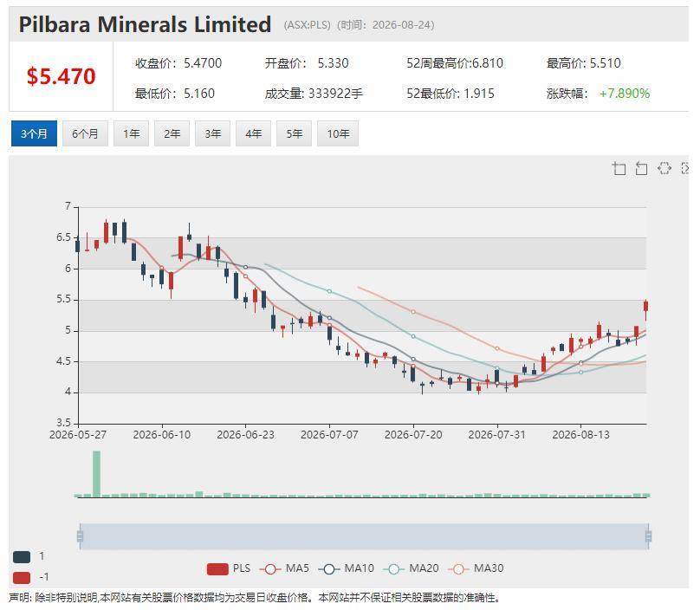This screenshot has height=610, width=700.
Task: View the 5年 chart range
Action: click(295, 133)
